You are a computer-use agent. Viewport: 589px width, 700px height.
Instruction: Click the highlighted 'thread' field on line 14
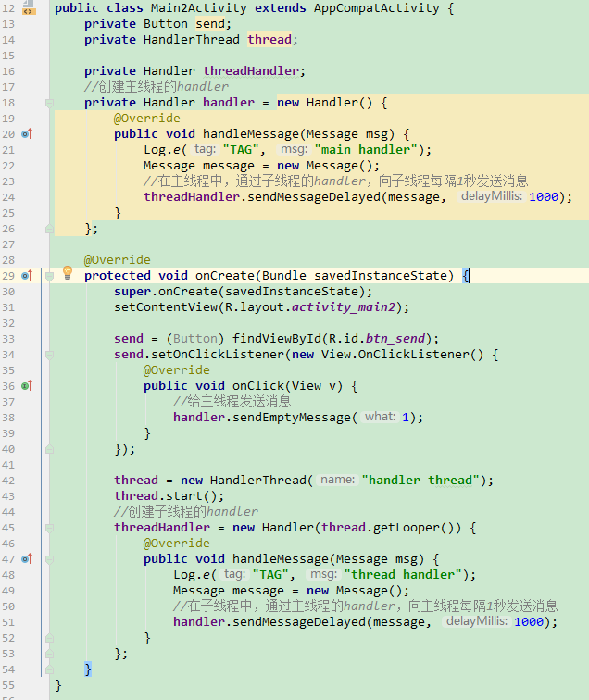pyautogui.click(x=269, y=39)
